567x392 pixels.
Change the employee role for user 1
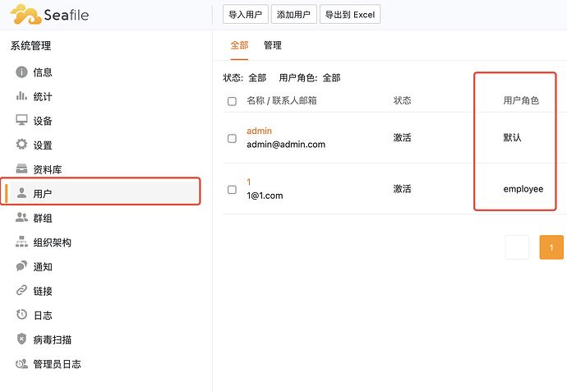pos(523,189)
